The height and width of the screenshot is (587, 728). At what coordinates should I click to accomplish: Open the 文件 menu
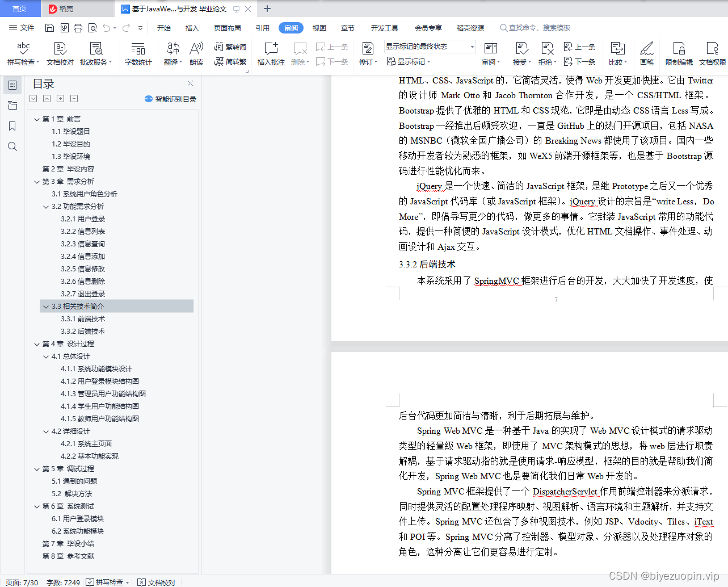point(22,28)
